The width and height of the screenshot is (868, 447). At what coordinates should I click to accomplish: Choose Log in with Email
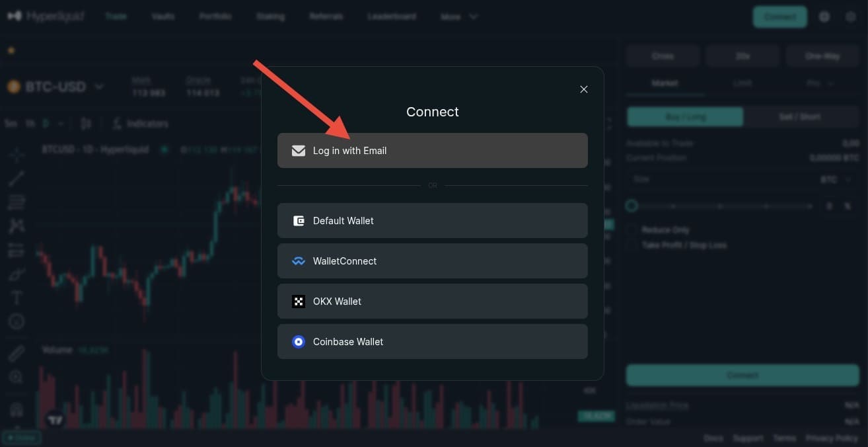point(433,151)
